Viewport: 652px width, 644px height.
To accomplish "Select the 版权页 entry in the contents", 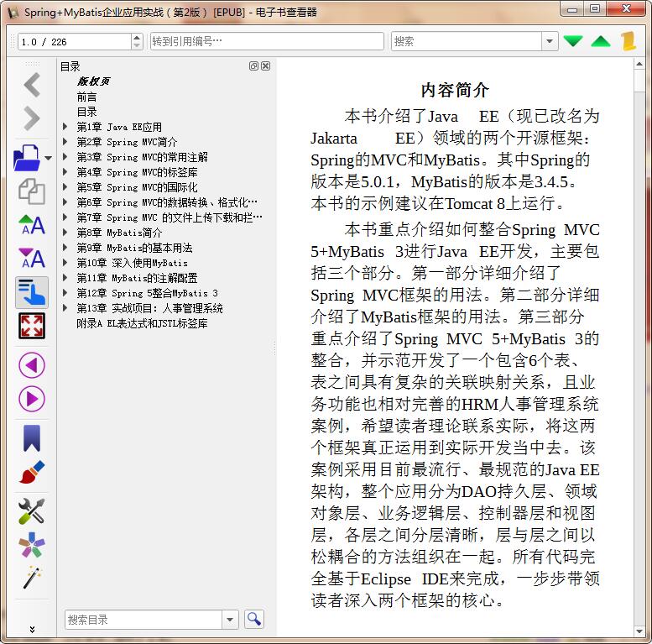I will click(93, 81).
